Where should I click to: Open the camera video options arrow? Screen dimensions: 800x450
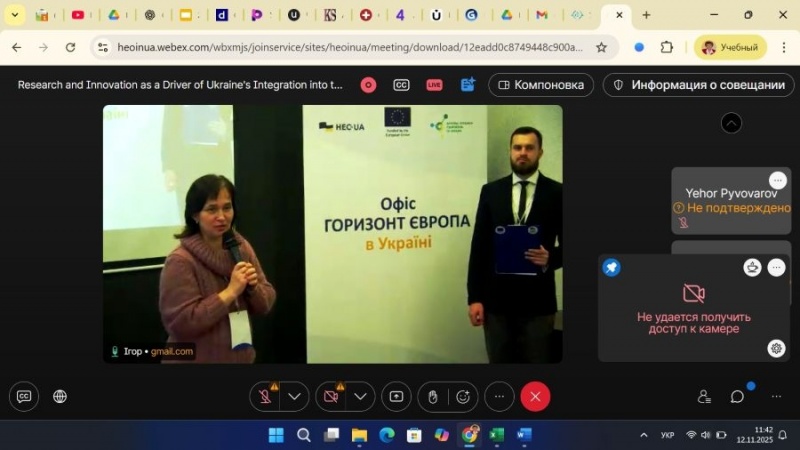360,396
